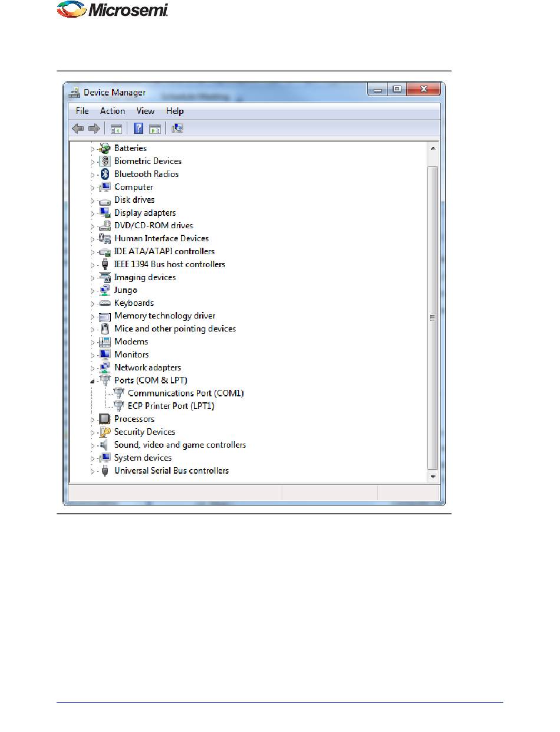Select the Jungo label
Image resolution: width=560 pixels, height=732 pixels.
[x=126, y=290]
